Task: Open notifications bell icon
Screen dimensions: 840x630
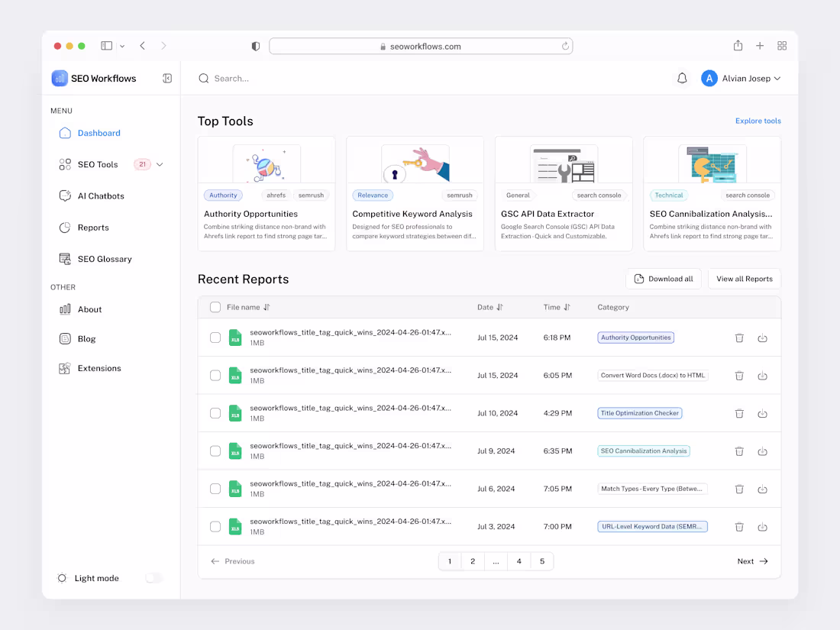Action: pos(682,78)
